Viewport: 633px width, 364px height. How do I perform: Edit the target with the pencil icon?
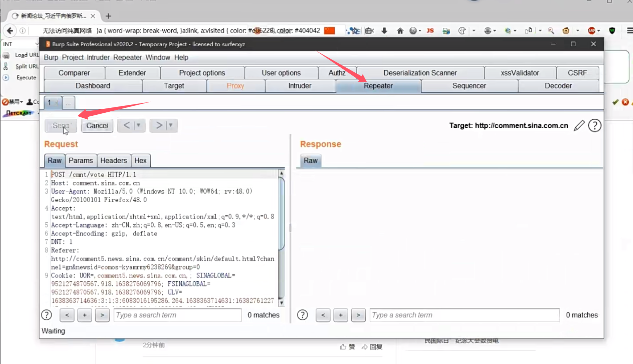coord(579,126)
